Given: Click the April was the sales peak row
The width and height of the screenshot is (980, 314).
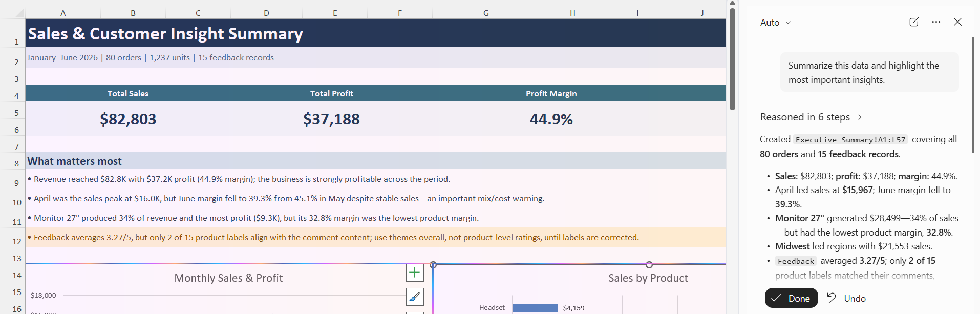Looking at the screenshot, I should click(x=375, y=198).
